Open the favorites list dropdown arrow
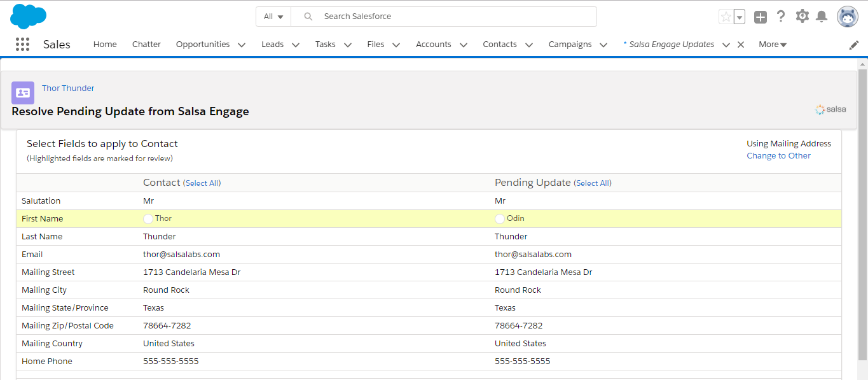The height and width of the screenshot is (380, 868). point(739,17)
